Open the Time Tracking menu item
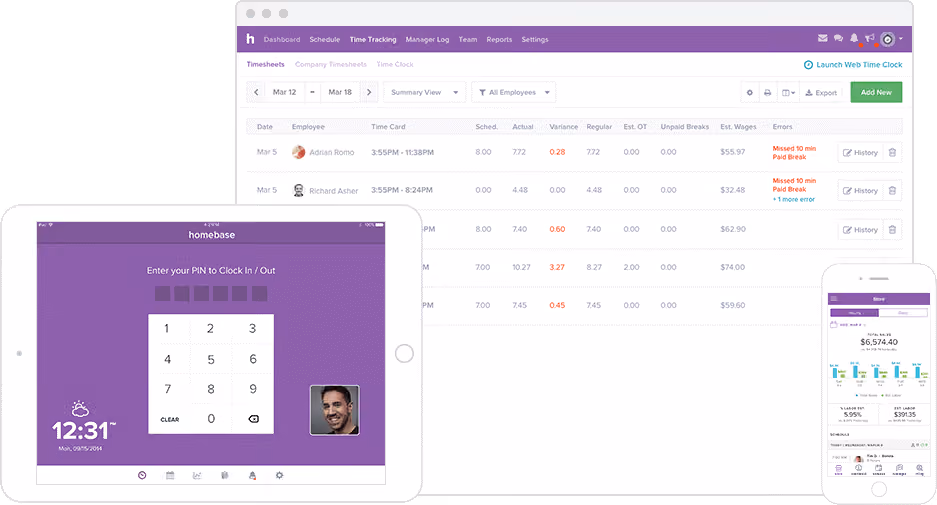Image resolution: width=937 pixels, height=505 pixels. [x=373, y=39]
